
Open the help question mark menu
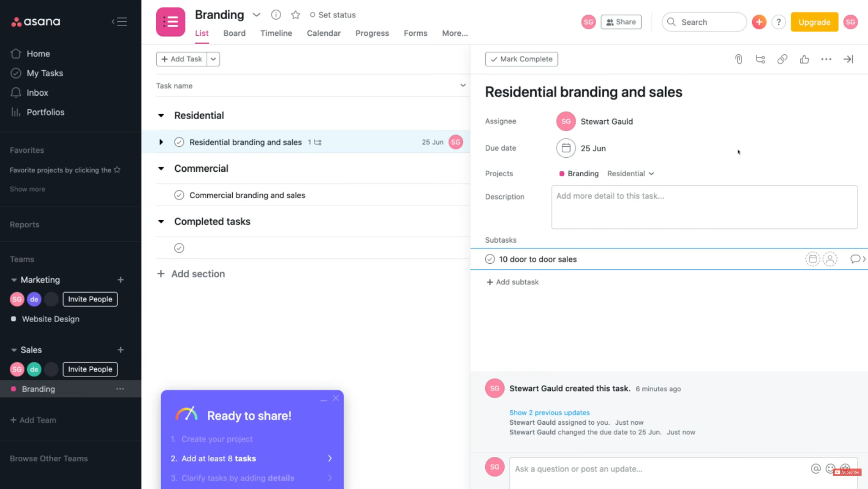(778, 22)
